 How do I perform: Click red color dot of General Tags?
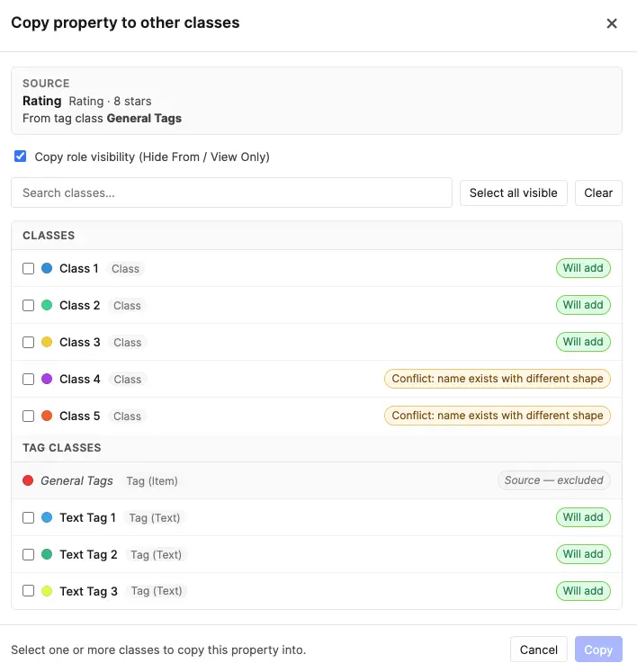point(28,480)
